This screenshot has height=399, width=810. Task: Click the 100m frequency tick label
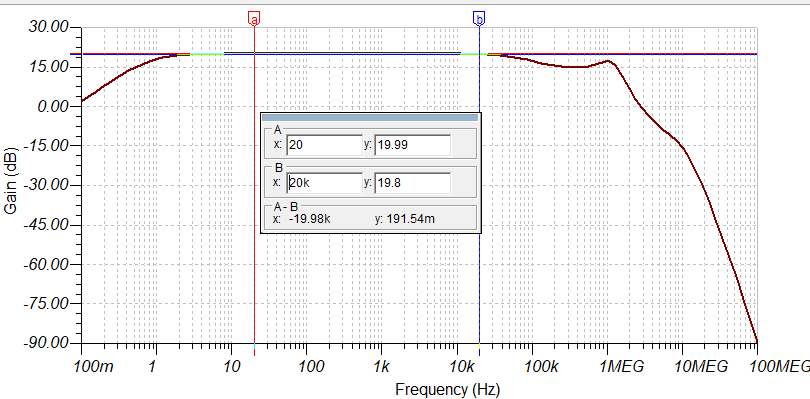tap(94, 366)
